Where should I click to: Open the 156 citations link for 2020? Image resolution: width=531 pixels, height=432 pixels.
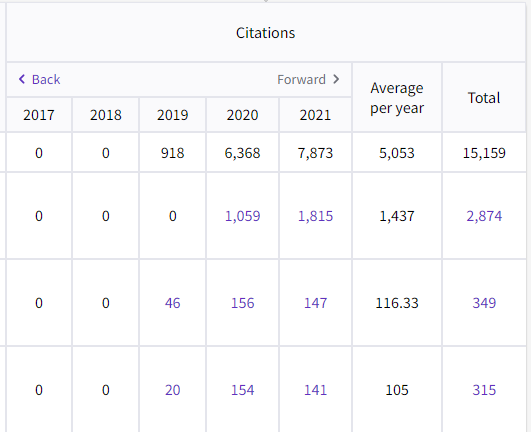(x=242, y=303)
